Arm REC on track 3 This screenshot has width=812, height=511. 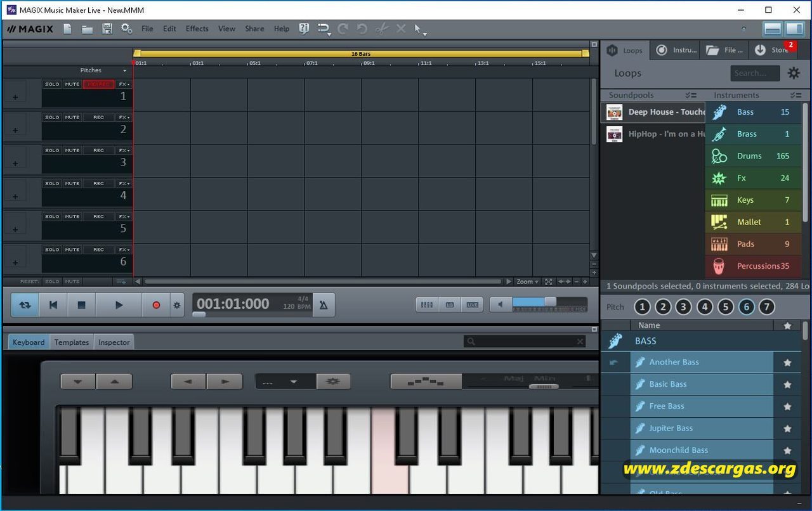(x=98, y=150)
